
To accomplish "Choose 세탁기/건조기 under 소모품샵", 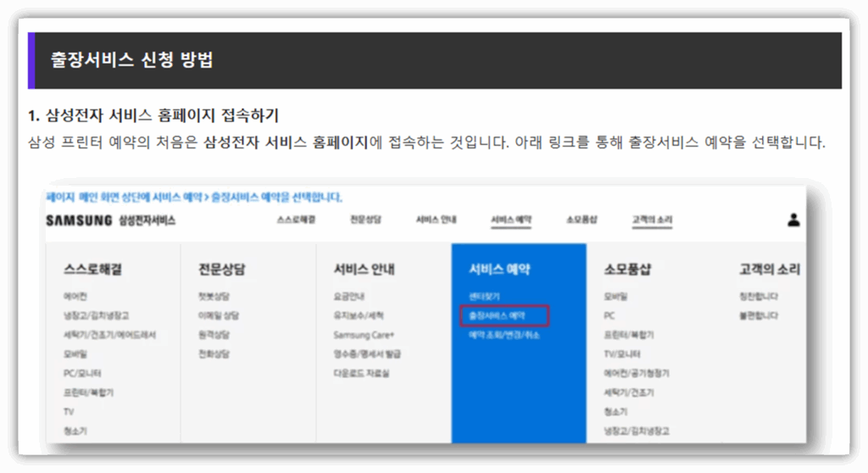I will [x=629, y=392].
